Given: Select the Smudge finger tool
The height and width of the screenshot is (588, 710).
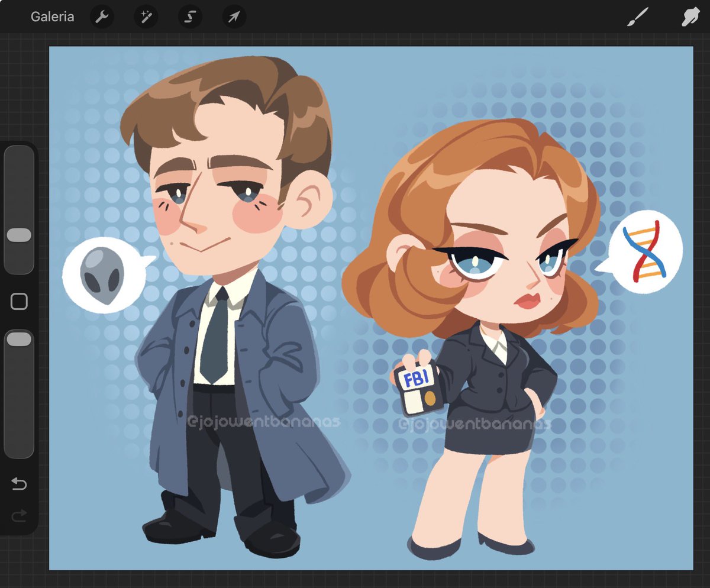Looking at the screenshot, I should point(690,17).
